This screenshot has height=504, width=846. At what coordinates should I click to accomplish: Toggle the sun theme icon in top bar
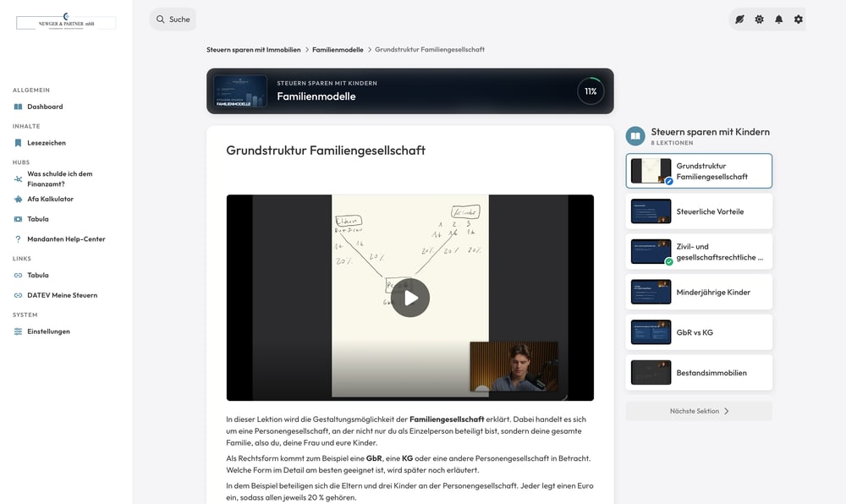click(759, 19)
